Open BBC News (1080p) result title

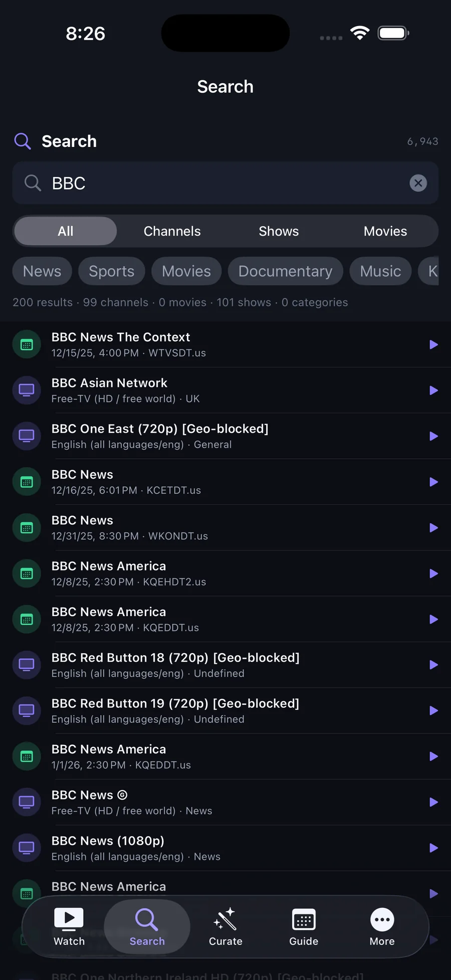(108, 841)
